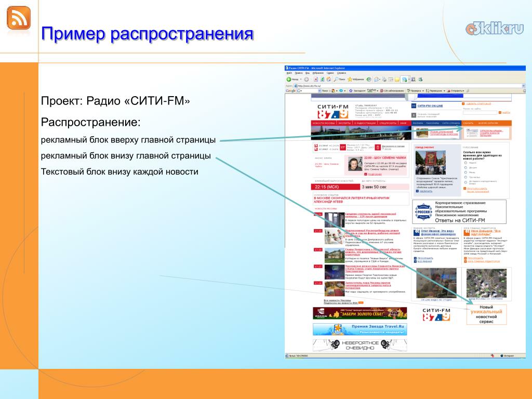532x399 pixels.
Task: Open the Москва satellite view thumbnail
Action: point(486,283)
